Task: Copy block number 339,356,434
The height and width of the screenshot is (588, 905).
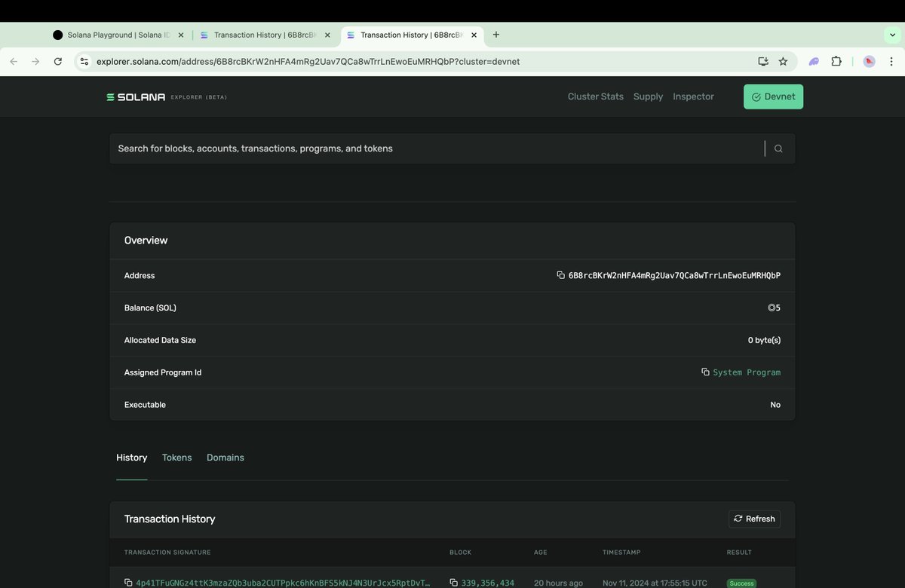Action: (x=453, y=583)
